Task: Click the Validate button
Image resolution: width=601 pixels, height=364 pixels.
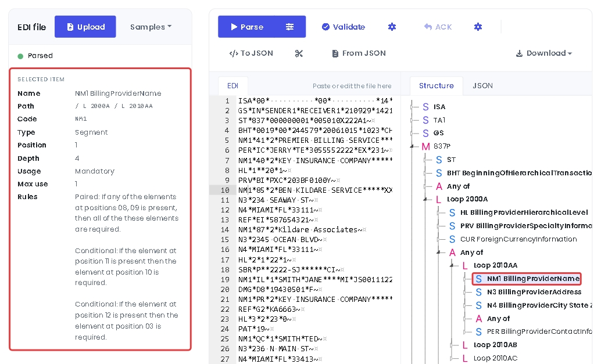Action: coord(344,27)
